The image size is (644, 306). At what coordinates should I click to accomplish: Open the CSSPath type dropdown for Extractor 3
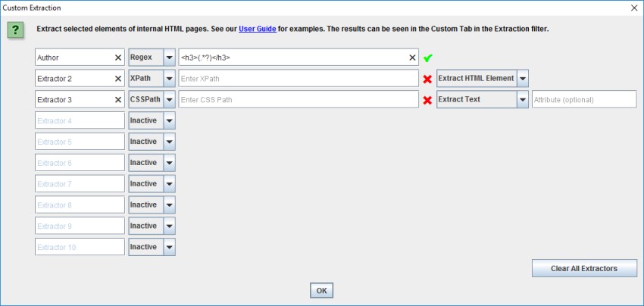click(152, 99)
